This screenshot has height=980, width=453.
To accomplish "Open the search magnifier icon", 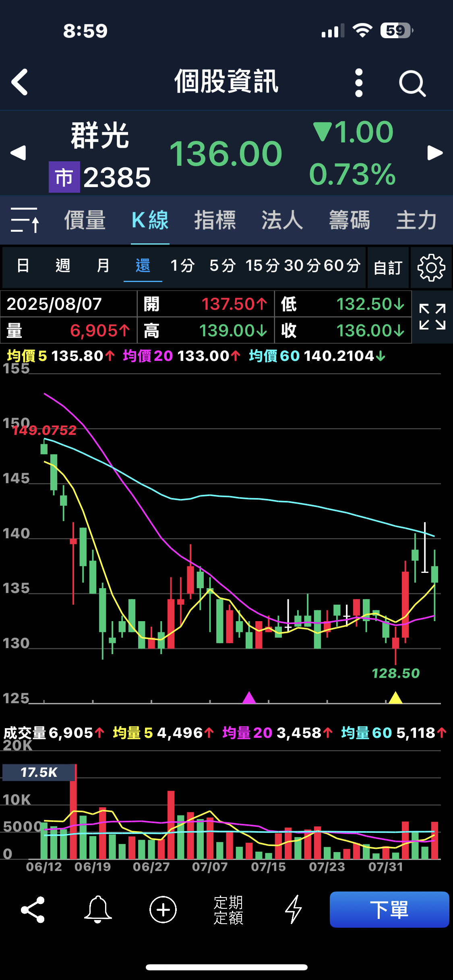I will [x=412, y=84].
